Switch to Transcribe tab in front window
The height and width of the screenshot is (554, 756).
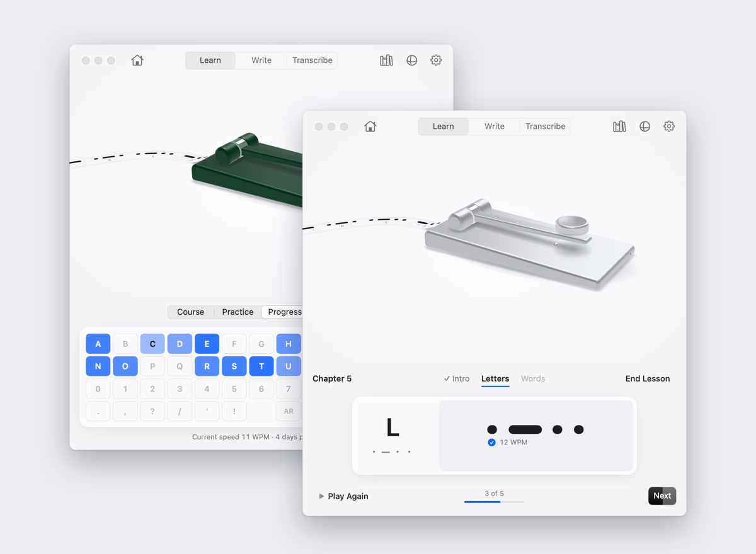tap(545, 126)
